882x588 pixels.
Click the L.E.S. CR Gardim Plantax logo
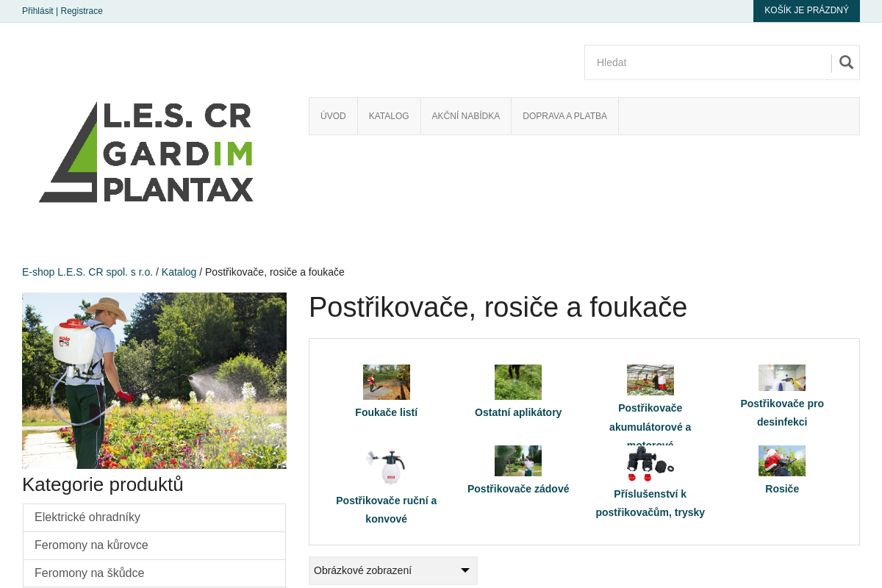click(x=146, y=152)
